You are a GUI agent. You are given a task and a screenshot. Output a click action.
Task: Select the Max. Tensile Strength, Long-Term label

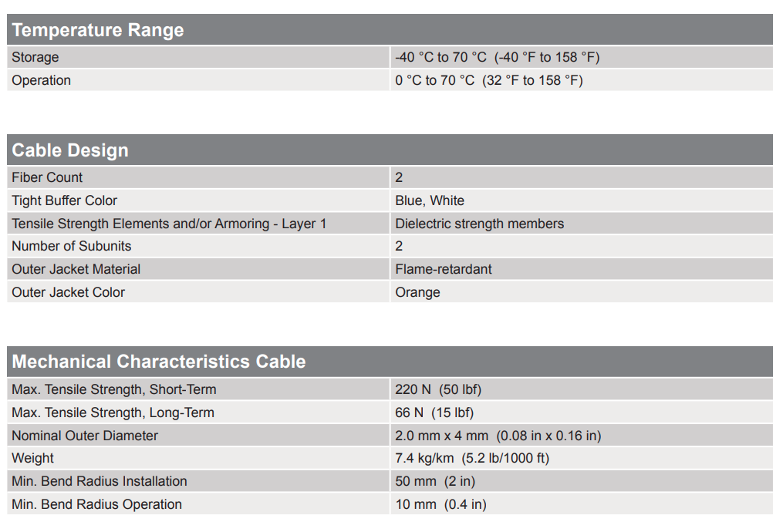[x=113, y=412]
